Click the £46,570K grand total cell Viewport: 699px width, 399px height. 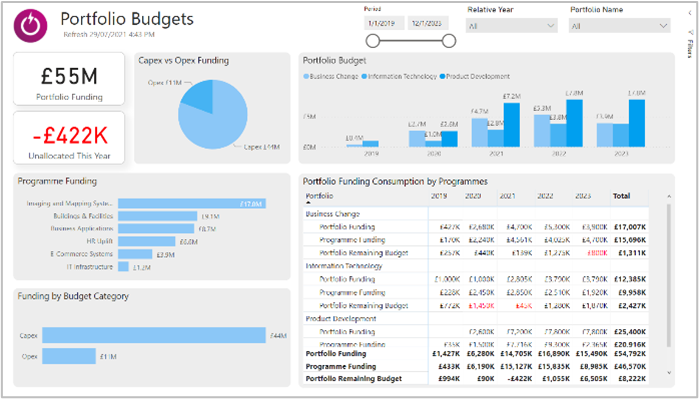tap(629, 366)
